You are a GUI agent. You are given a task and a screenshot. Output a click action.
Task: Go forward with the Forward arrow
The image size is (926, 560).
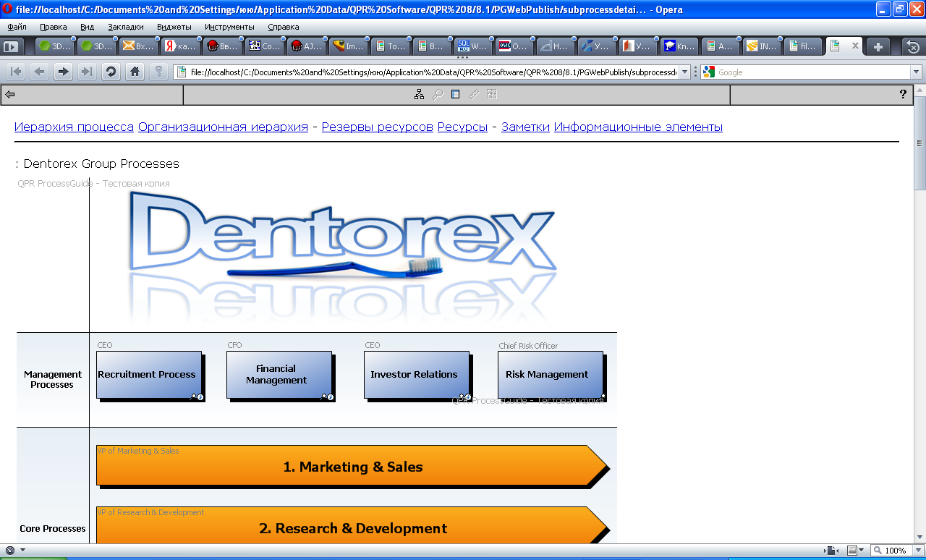64,72
